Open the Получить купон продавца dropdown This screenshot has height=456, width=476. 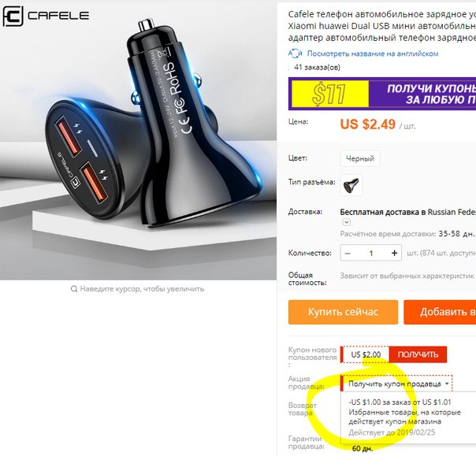coord(397,384)
